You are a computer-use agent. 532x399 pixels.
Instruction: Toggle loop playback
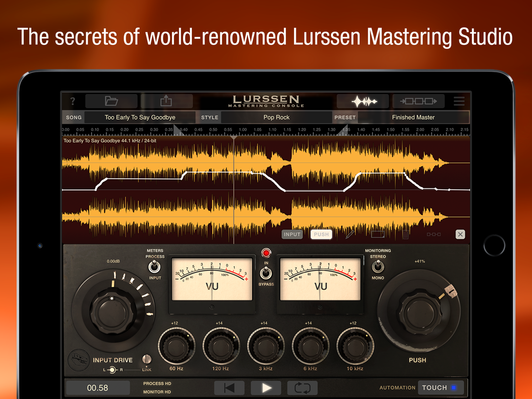[302, 388]
